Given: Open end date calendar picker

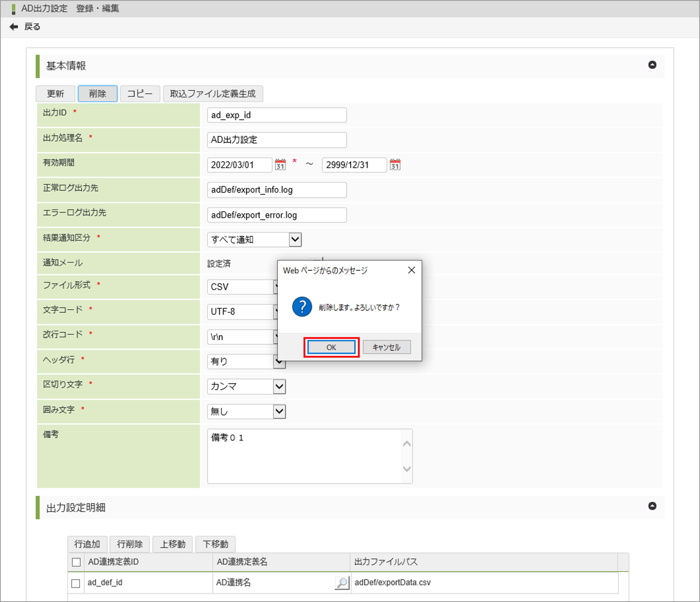Looking at the screenshot, I should point(395,164).
